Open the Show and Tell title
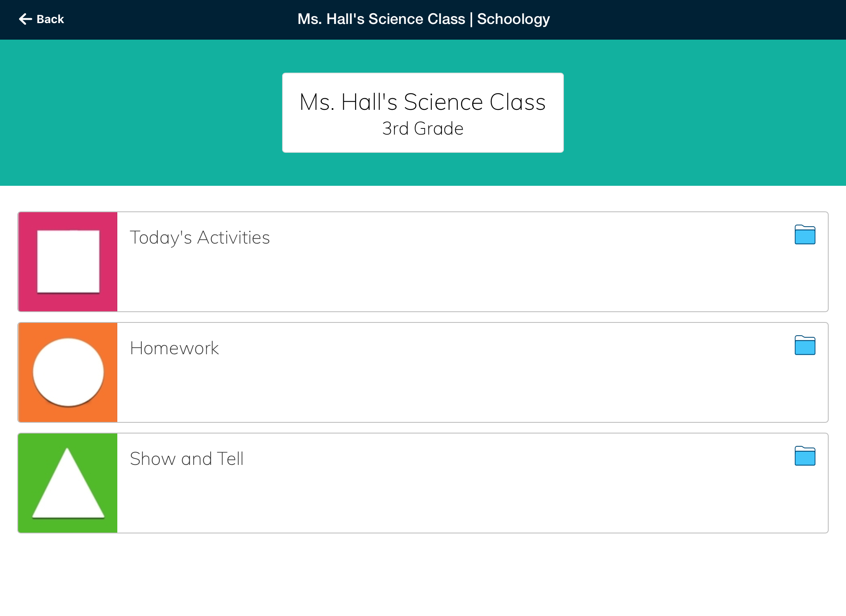This screenshot has height=616, width=846. (x=186, y=459)
